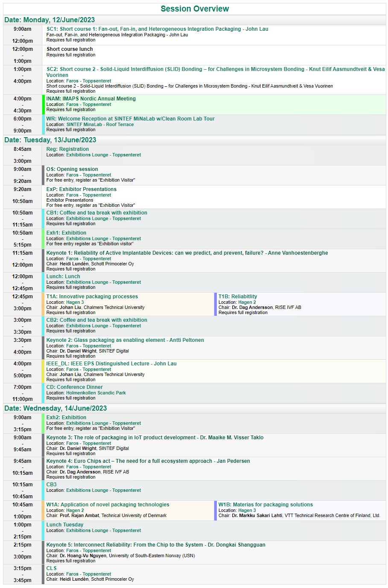Open the Lunch Tuesday session link
The width and height of the screenshot is (388, 588).
point(65,525)
